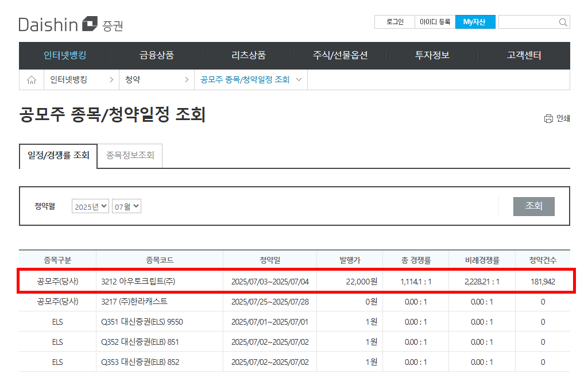Switch to the 종목정보조회 tab
Screen dimensions: 588x385
pos(130,155)
